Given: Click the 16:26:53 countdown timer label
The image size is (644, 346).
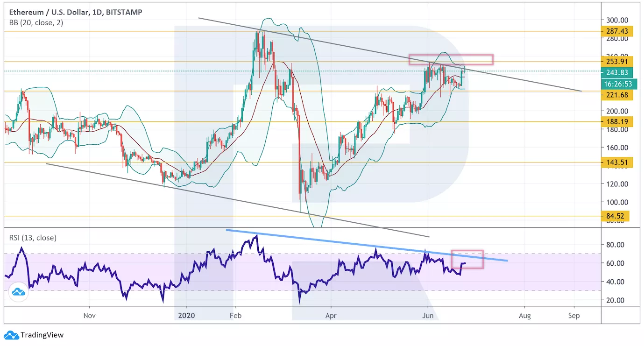Looking at the screenshot, I should coord(617,85).
